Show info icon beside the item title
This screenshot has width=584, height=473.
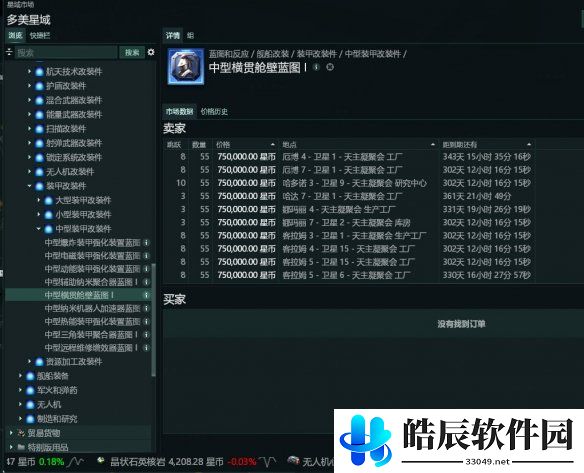316,67
